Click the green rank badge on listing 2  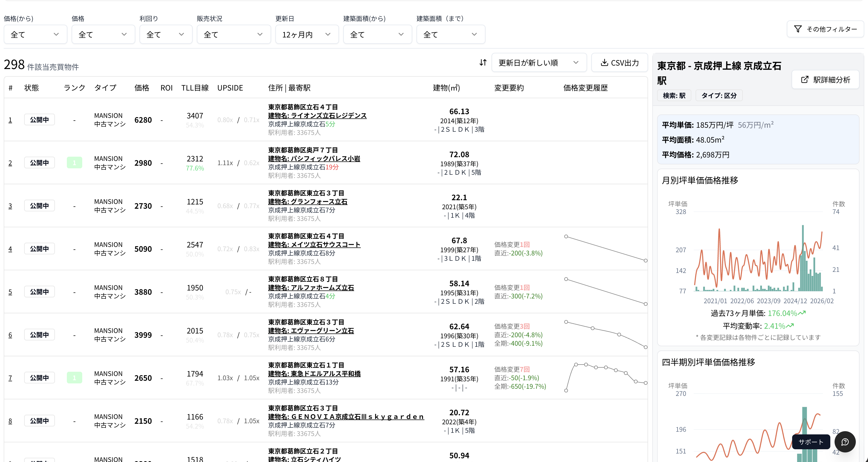(75, 162)
